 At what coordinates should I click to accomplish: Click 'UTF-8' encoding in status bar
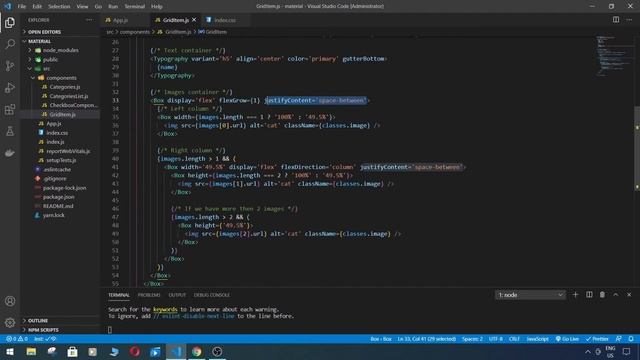[x=496, y=339]
